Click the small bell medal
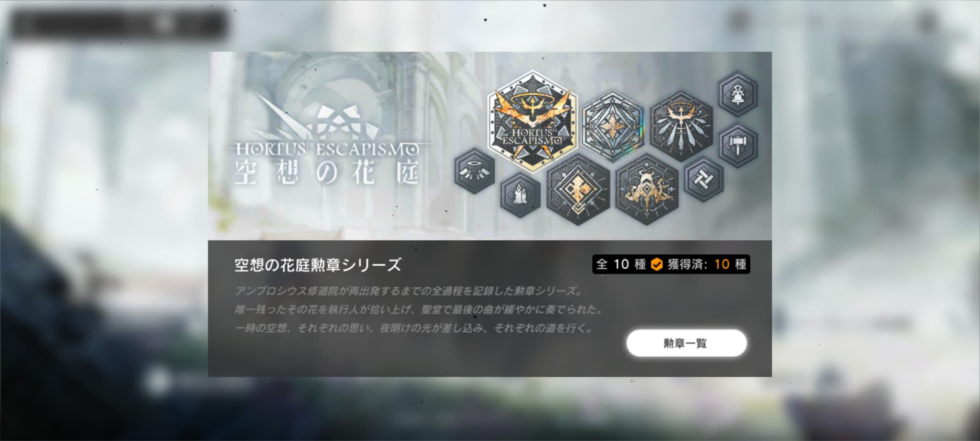Image resolution: width=980 pixels, height=441 pixels. pyautogui.click(x=738, y=93)
